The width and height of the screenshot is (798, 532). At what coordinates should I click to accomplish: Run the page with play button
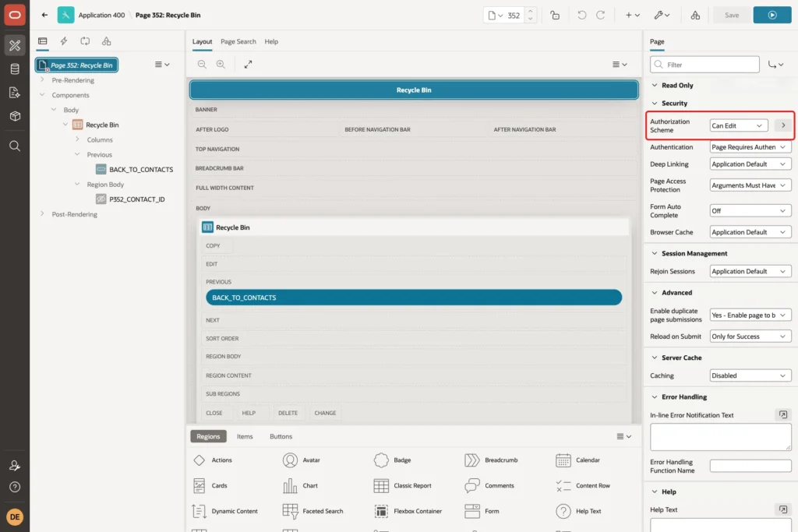(772, 16)
